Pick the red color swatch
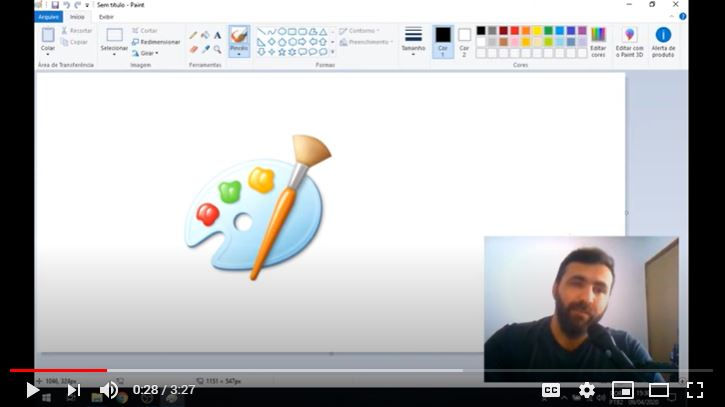This screenshot has height=407, width=725. click(x=515, y=31)
